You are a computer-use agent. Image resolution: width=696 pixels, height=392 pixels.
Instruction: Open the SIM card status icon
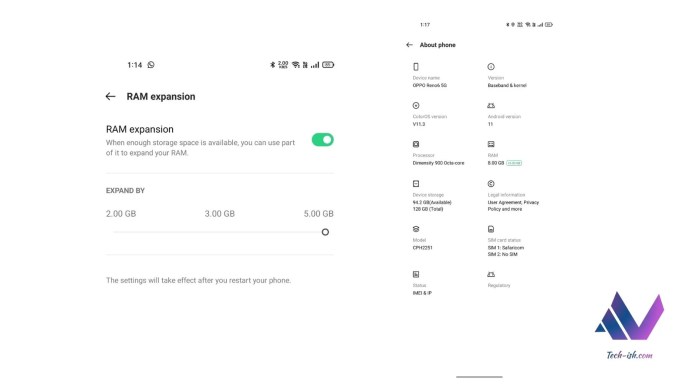pos(491,229)
